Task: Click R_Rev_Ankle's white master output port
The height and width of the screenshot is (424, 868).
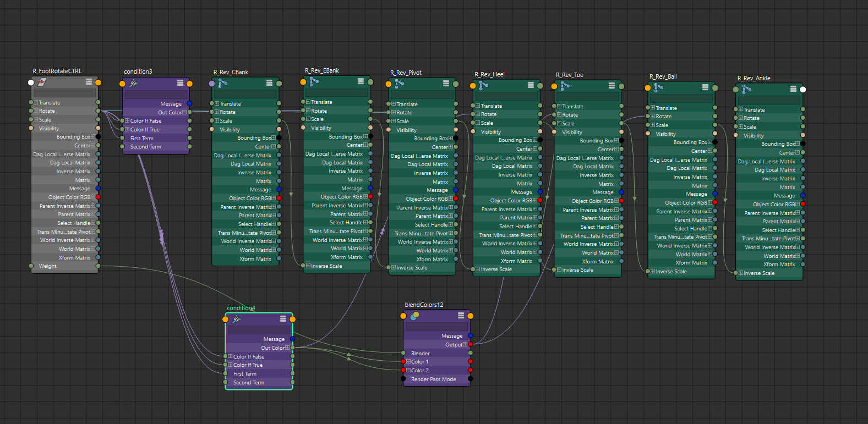Action: click(x=803, y=89)
